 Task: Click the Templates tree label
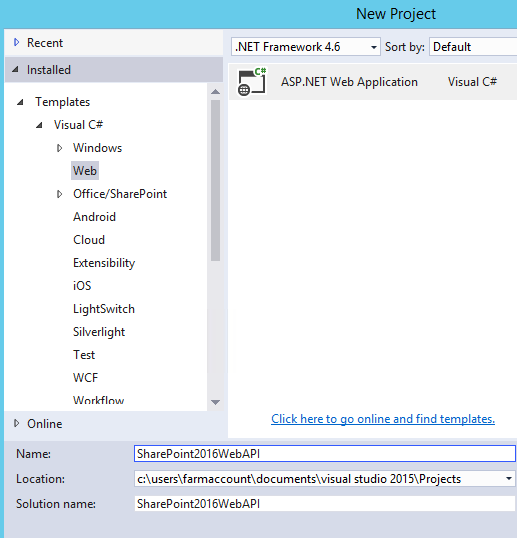tap(62, 102)
